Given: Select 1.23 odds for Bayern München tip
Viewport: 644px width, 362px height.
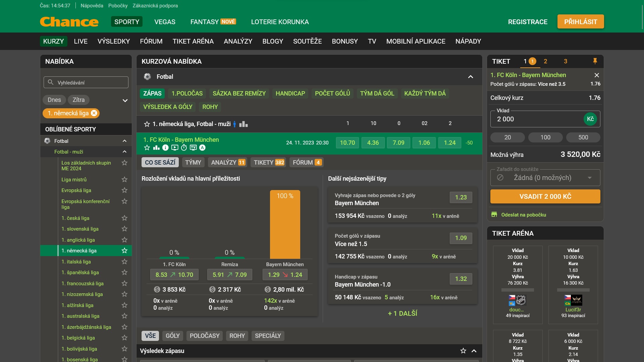Looking at the screenshot, I should 461,197.
